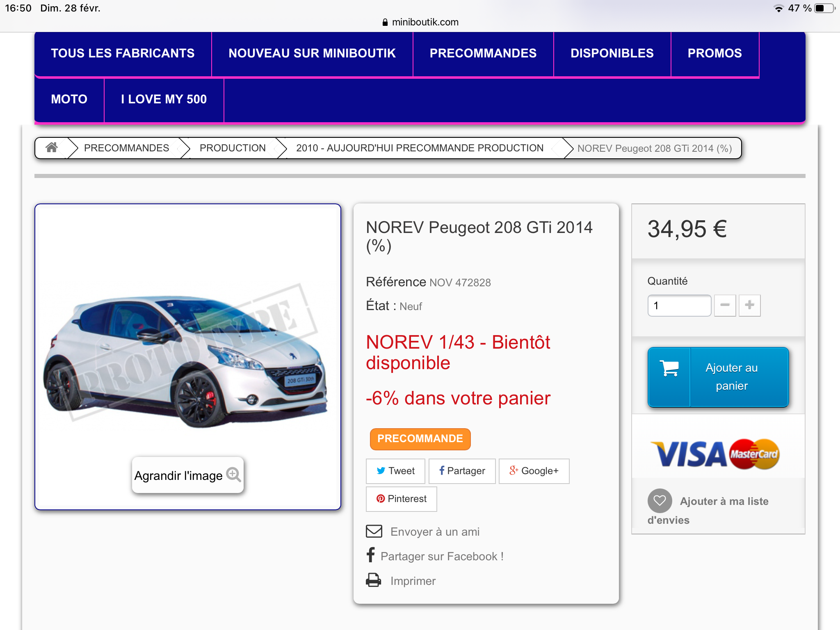Increase quantity with plus button
The height and width of the screenshot is (630, 840).
pos(749,305)
